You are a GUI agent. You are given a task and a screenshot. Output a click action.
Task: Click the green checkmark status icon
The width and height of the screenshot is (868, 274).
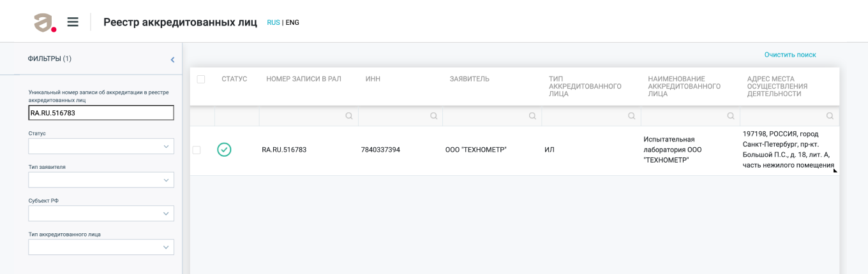tap(224, 150)
